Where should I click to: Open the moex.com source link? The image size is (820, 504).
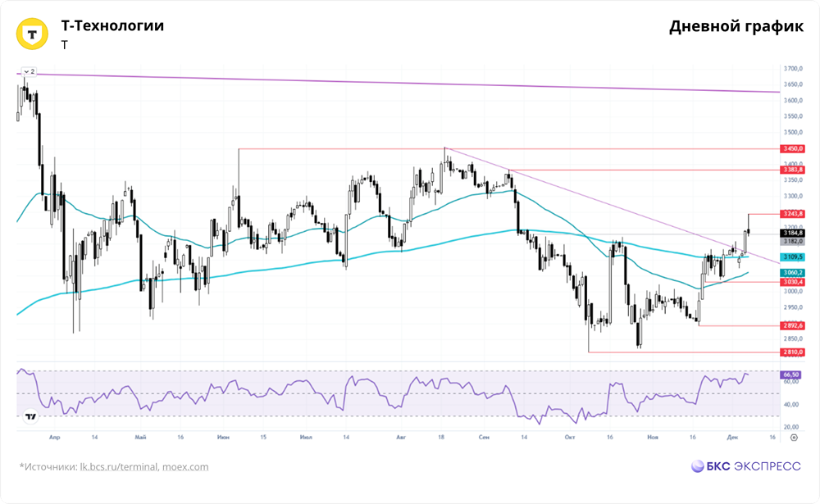pos(184,467)
